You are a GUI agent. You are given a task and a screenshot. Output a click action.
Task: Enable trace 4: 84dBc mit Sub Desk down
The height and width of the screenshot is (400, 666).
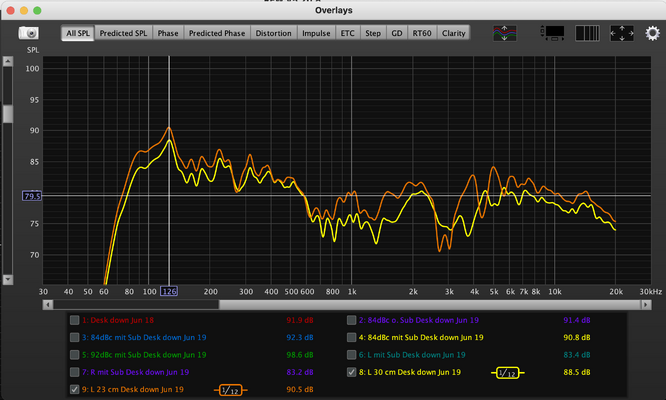click(x=351, y=338)
